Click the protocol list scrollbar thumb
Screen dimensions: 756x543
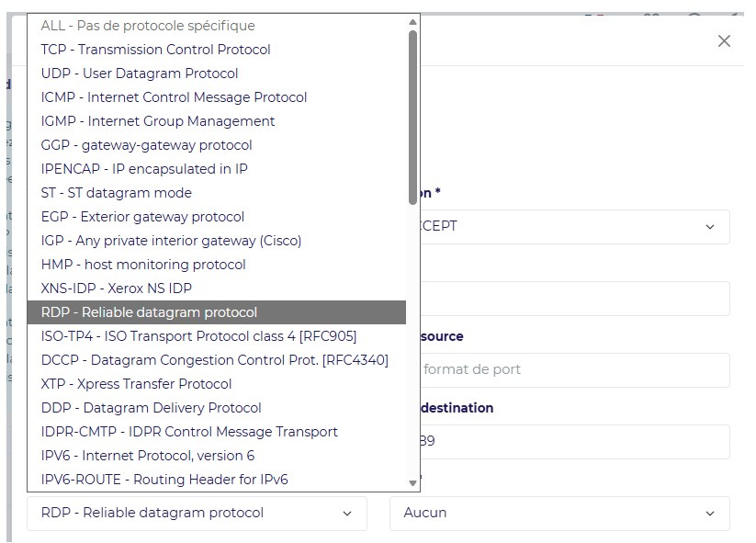pos(412,118)
